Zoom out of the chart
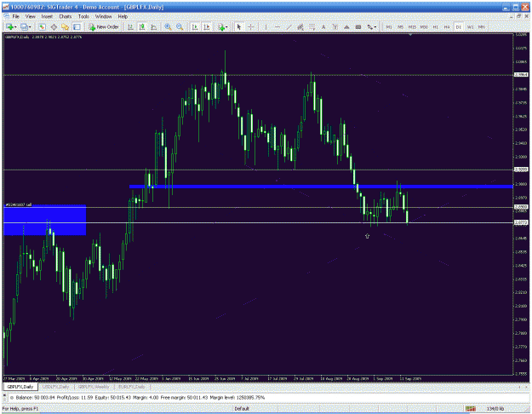The height and width of the screenshot is (414, 532). (x=180, y=27)
